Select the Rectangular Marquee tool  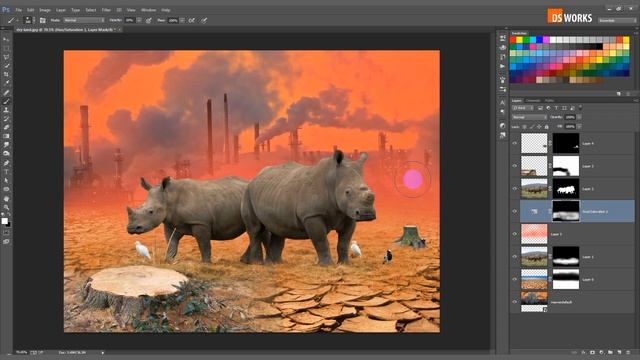[x=6, y=48]
